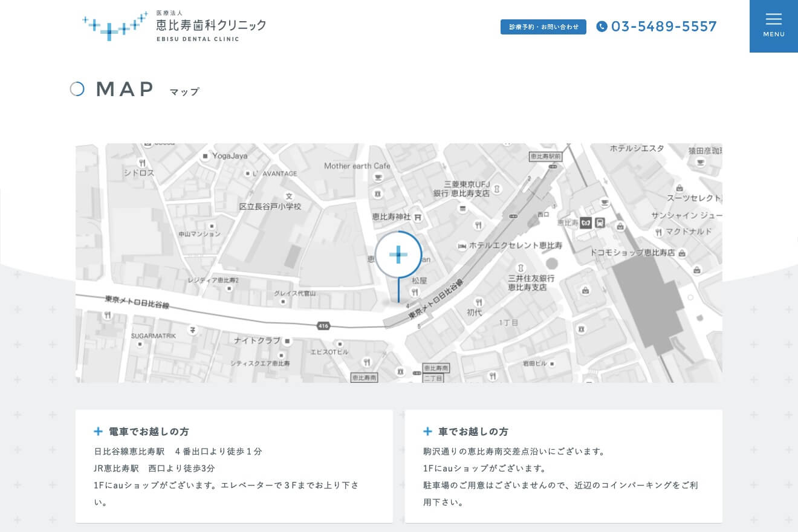Click the bank icon above 三井住友銀行

521,268
